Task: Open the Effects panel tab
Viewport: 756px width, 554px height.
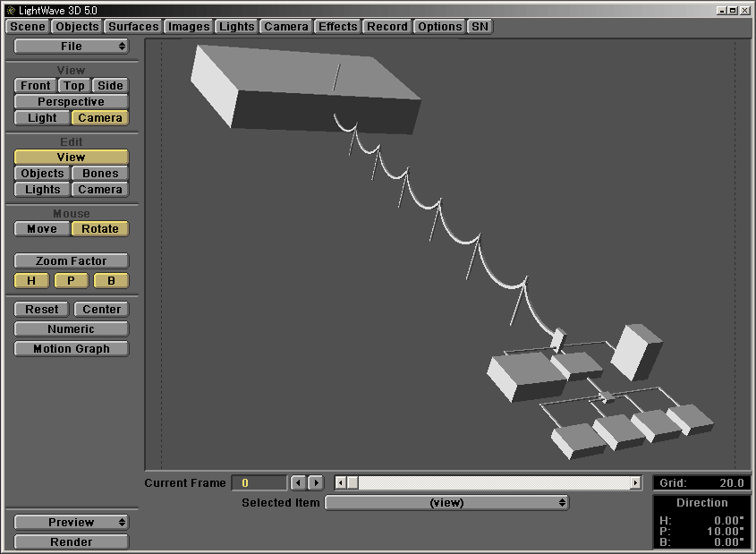Action: tap(337, 27)
